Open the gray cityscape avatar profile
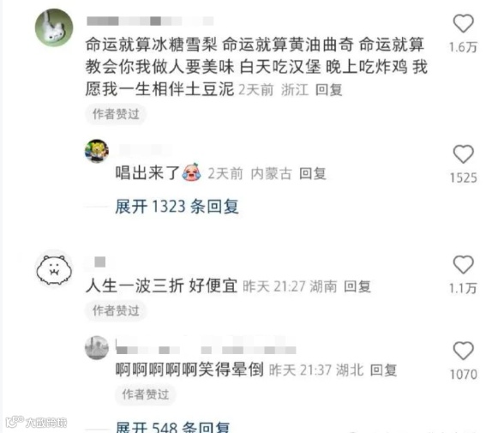 click(96, 348)
